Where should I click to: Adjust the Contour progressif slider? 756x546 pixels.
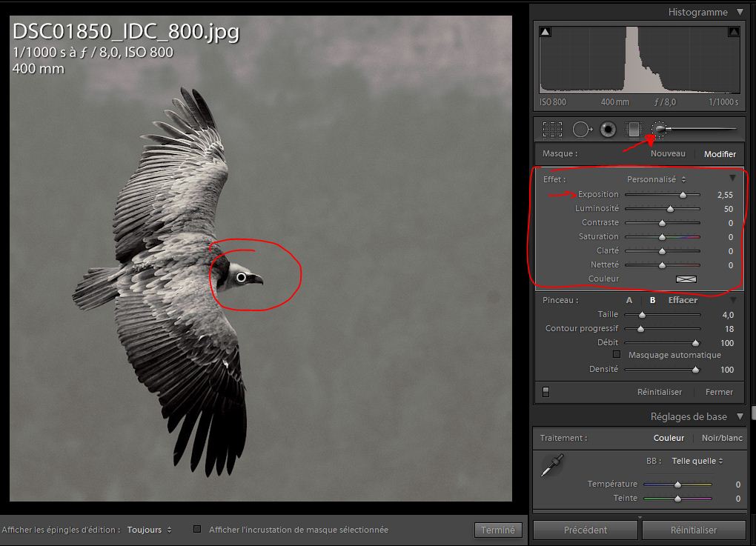[x=640, y=329]
